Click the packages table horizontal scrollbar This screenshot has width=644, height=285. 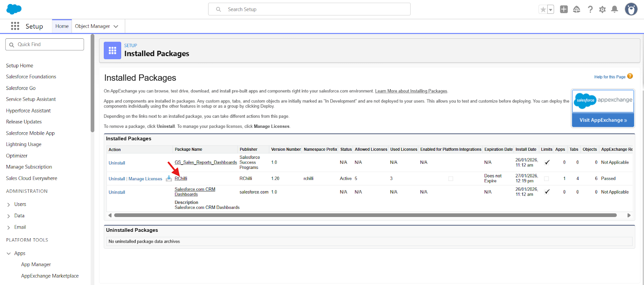click(365, 215)
